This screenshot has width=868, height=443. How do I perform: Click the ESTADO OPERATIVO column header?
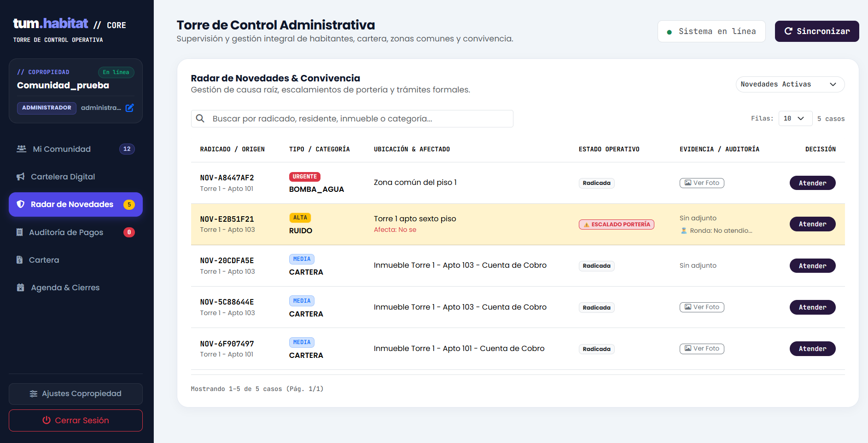click(609, 149)
